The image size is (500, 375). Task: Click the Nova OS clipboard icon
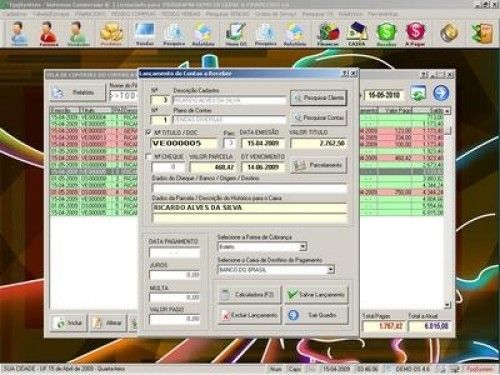[x=236, y=33]
